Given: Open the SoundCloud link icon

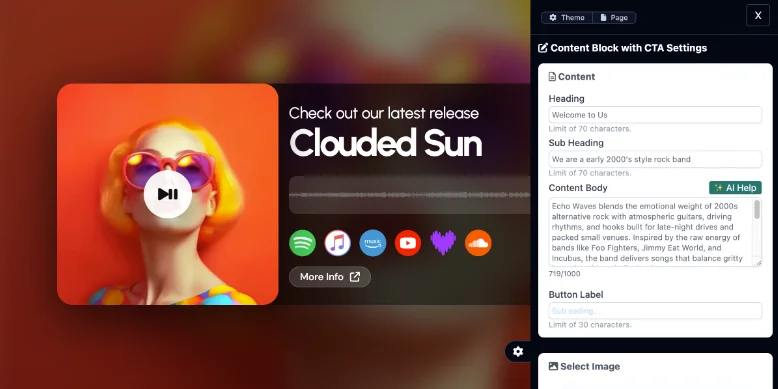Looking at the screenshot, I should pos(478,243).
